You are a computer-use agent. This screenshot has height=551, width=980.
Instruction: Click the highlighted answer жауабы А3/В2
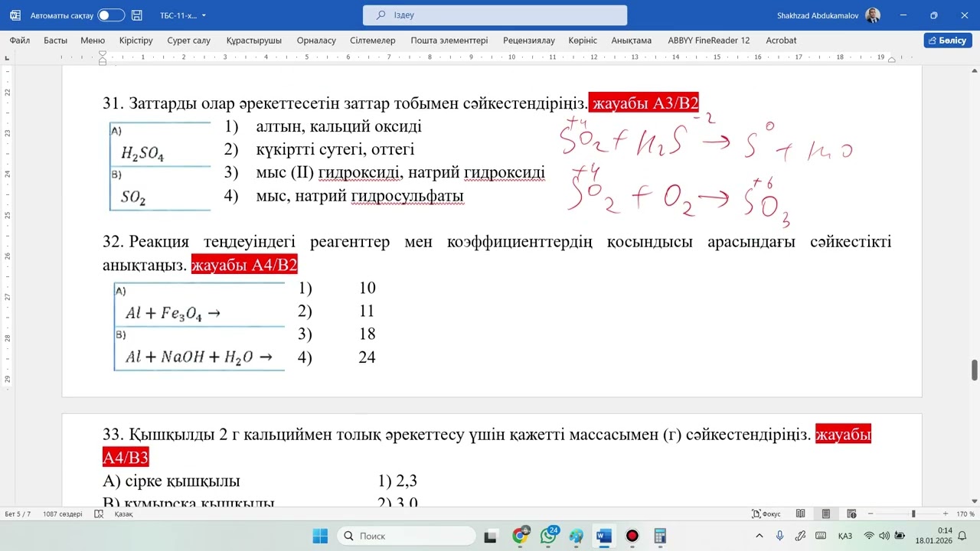(644, 103)
